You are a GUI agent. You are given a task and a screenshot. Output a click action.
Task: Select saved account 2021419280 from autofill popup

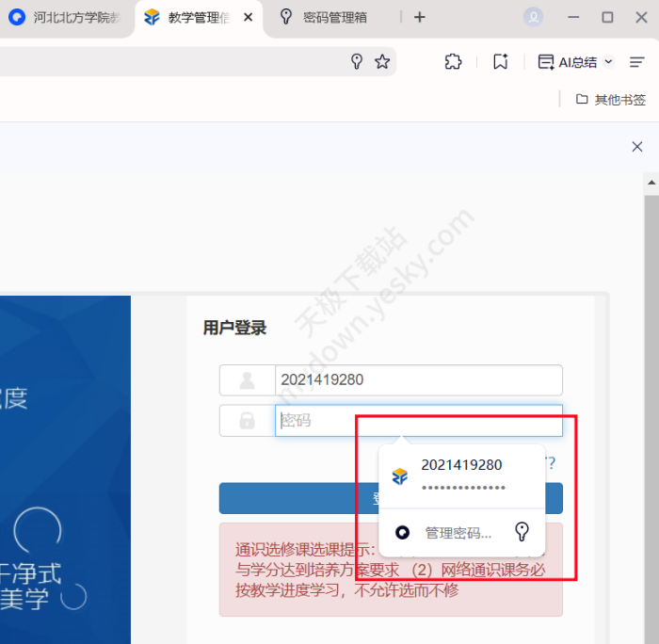(x=461, y=475)
